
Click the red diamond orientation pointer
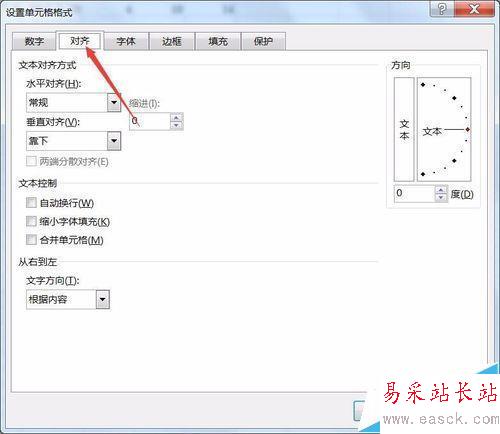coord(468,129)
